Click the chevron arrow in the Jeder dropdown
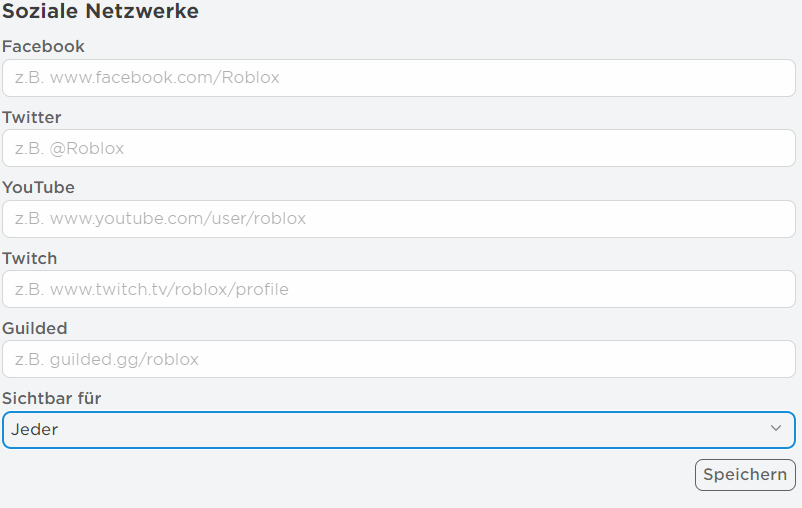 point(776,428)
